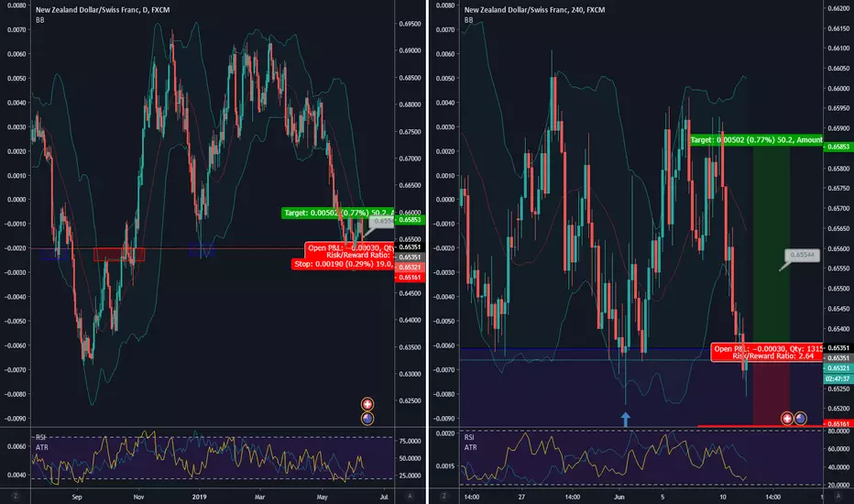Click the Jun label on 240 time axis
Screen dimensions: 854x504
click(619, 497)
